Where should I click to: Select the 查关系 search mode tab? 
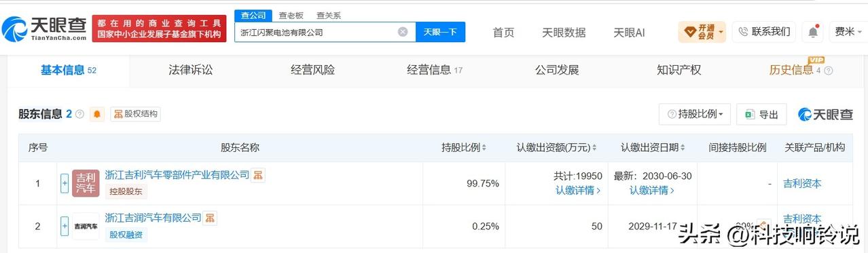[328, 15]
